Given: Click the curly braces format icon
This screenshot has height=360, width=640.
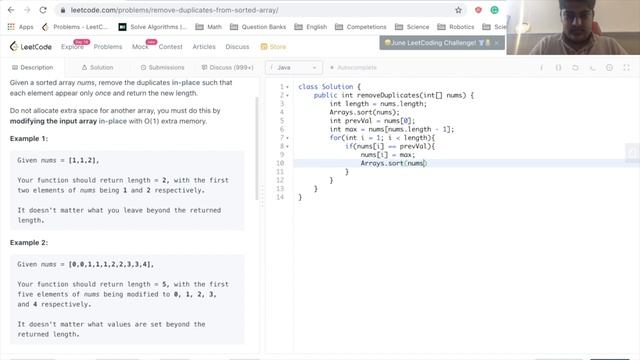Looking at the screenshot, I should [x=558, y=68].
